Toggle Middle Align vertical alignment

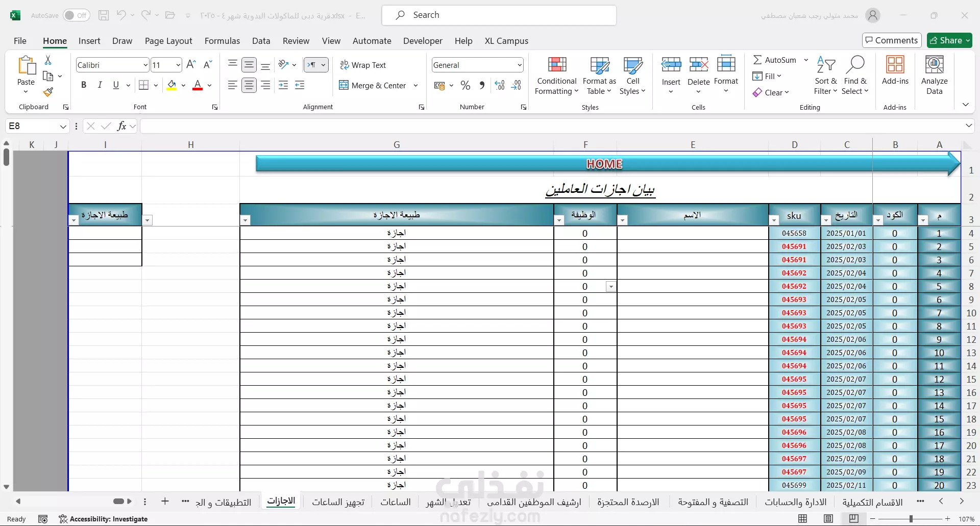(x=249, y=64)
